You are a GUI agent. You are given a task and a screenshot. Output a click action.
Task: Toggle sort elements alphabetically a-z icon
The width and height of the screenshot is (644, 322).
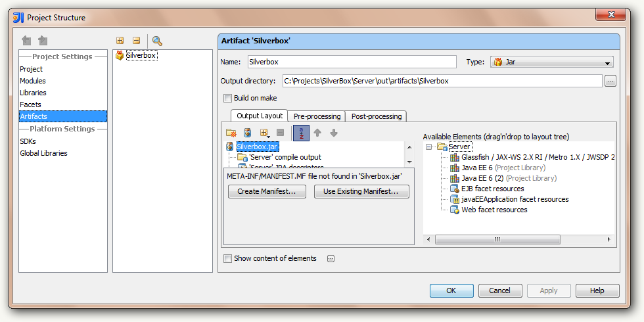(x=301, y=133)
